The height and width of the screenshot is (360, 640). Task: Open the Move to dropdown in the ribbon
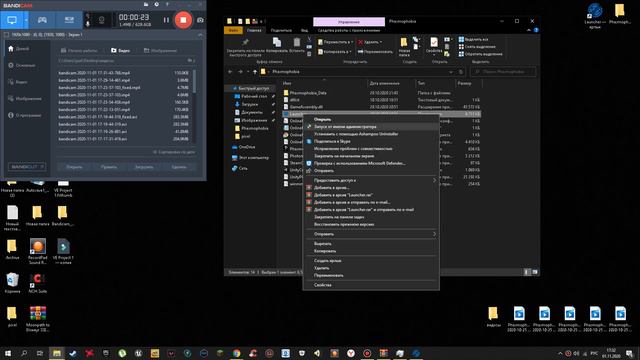coord(336,42)
